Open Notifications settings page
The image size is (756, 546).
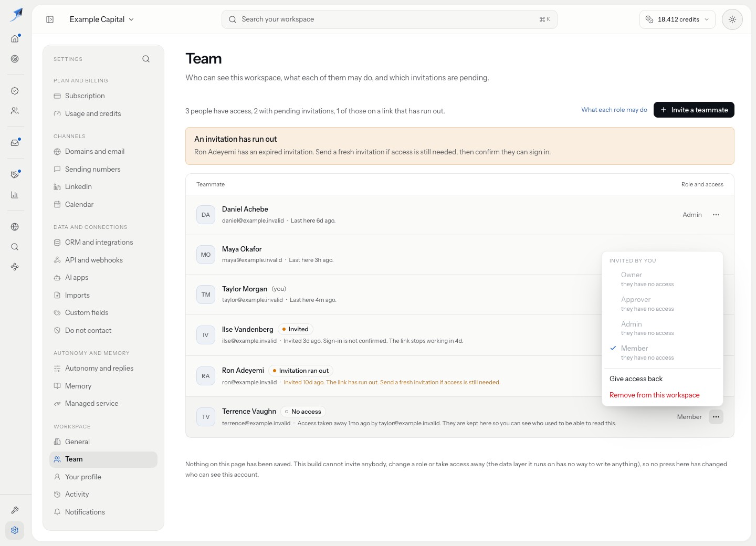pos(103,512)
